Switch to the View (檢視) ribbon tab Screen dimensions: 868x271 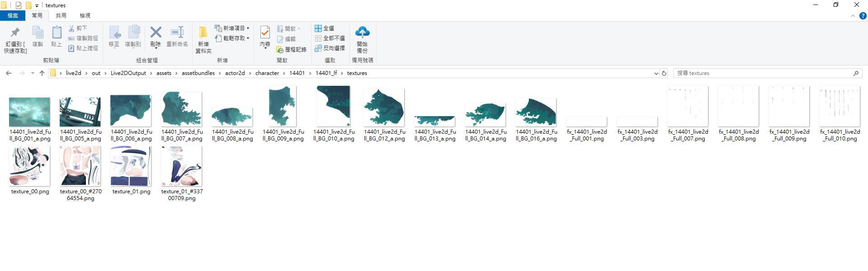[x=85, y=16]
